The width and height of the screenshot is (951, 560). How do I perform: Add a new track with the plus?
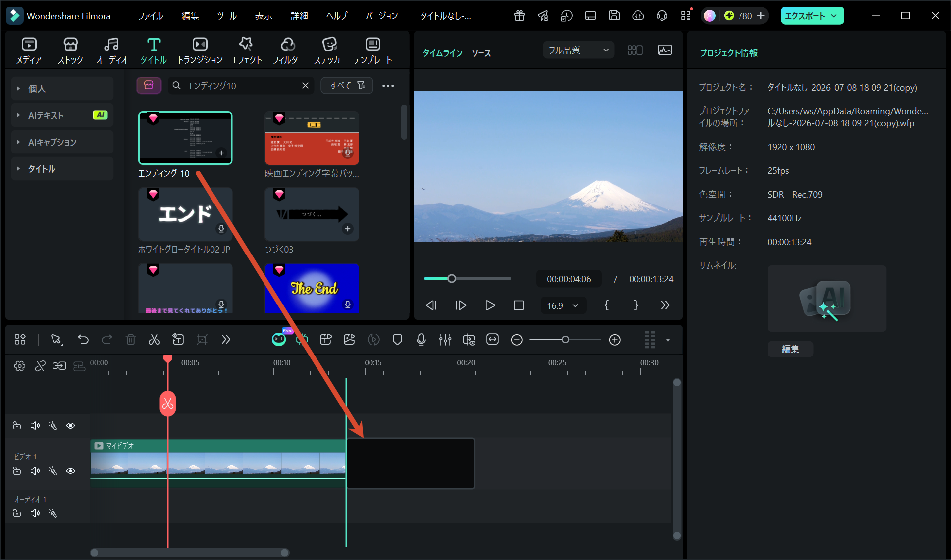[47, 552]
